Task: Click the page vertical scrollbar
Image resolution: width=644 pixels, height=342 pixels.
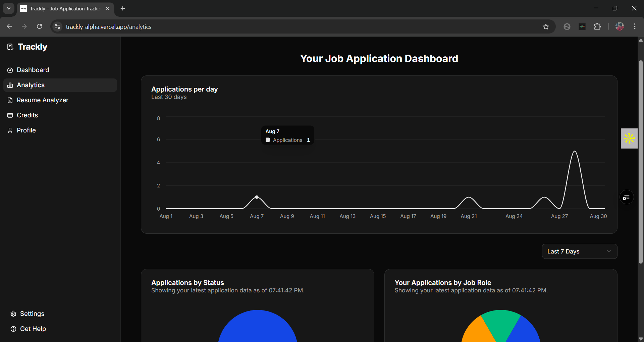Action: (x=641, y=162)
